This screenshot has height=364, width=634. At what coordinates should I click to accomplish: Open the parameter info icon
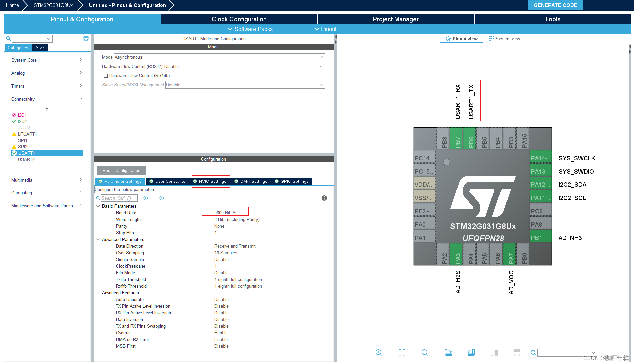point(324,198)
